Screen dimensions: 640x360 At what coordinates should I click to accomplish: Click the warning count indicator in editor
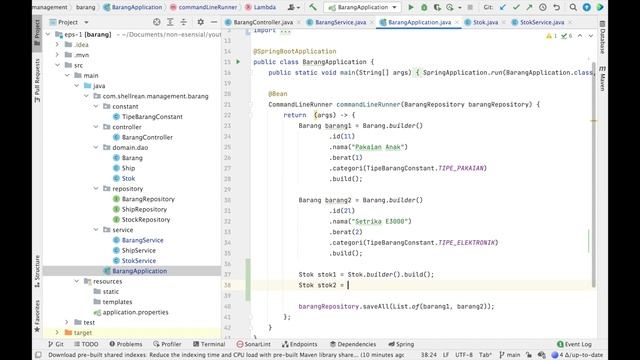[x=551, y=36]
